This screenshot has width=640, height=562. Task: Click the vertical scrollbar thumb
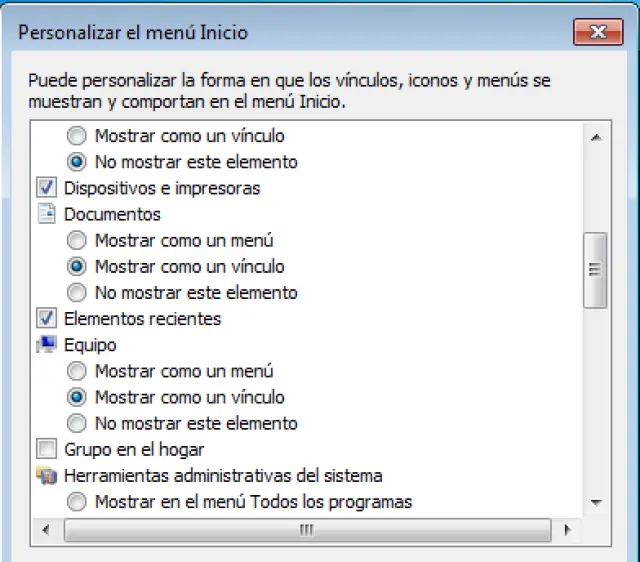click(596, 269)
